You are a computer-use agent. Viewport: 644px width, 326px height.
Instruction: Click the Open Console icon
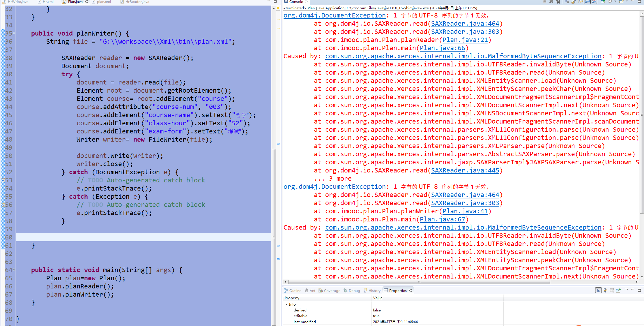tap(621, 1)
